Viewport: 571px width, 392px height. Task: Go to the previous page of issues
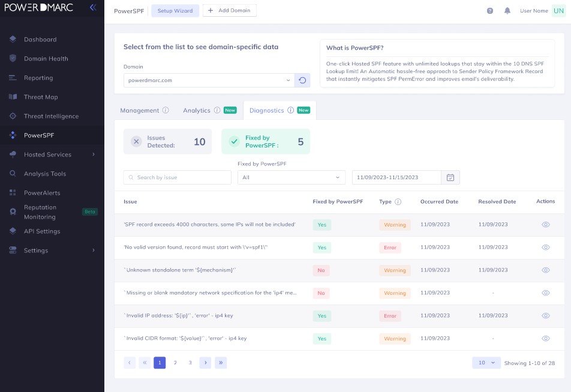click(130, 363)
